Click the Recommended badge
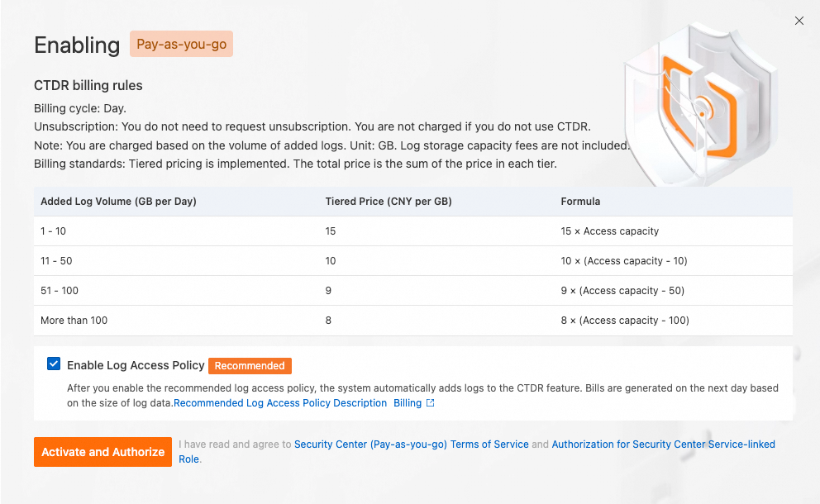820x504 pixels. click(x=250, y=365)
